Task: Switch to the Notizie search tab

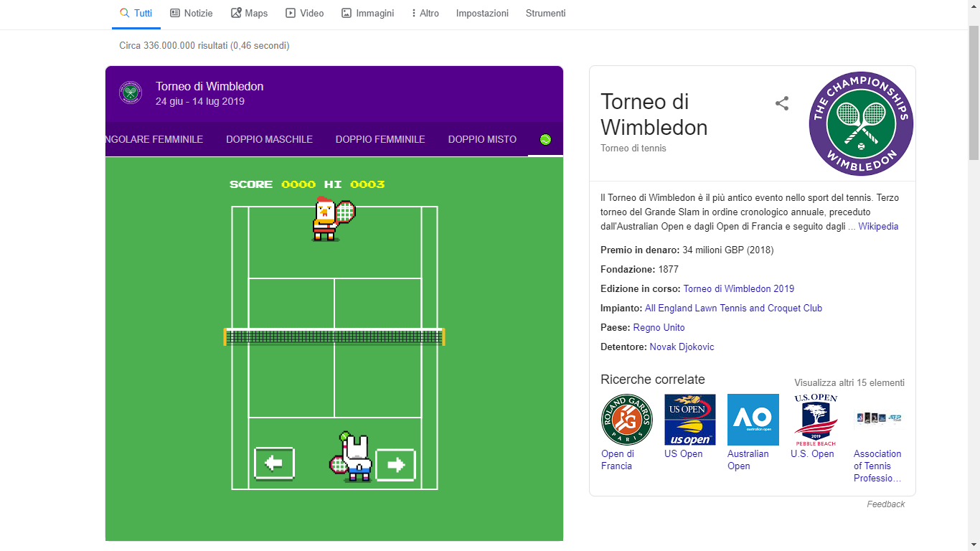Action: coord(192,13)
